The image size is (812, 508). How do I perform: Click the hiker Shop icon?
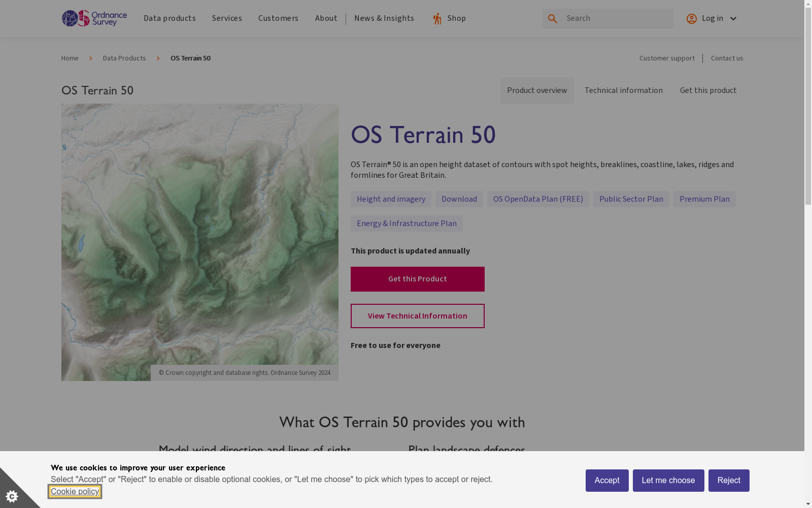(437, 19)
